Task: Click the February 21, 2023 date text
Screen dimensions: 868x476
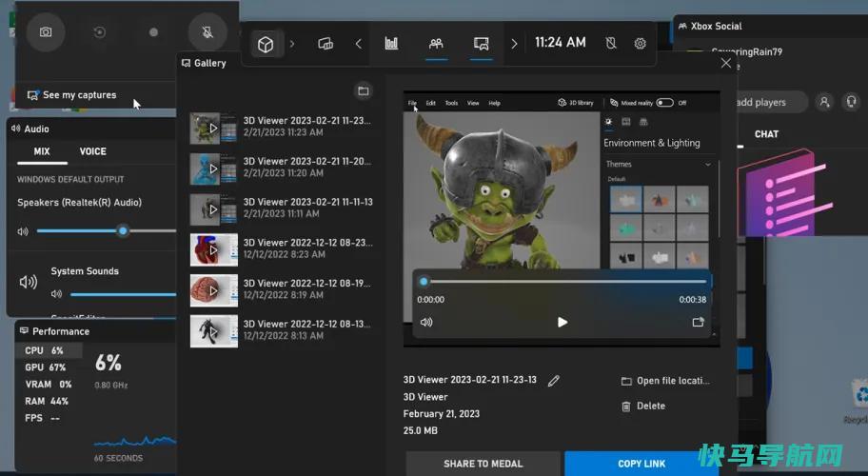Action: (442, 414)
